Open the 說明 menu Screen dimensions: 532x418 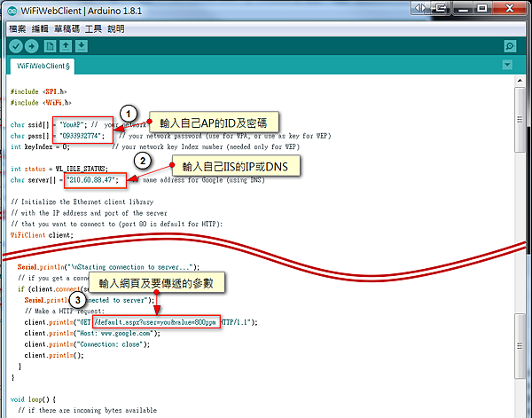click(x=116, y=29)
